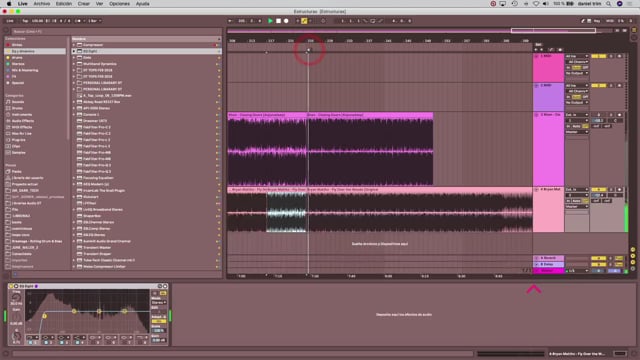Open the EQ Eight Mode Stereo dropdown
The width and height of the screenshot is (640, 360).
coord(159,302)
